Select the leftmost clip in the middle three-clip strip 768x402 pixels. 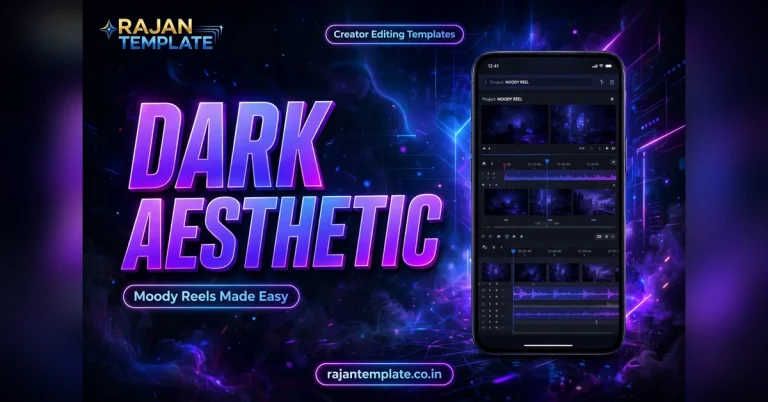point(506,202)
